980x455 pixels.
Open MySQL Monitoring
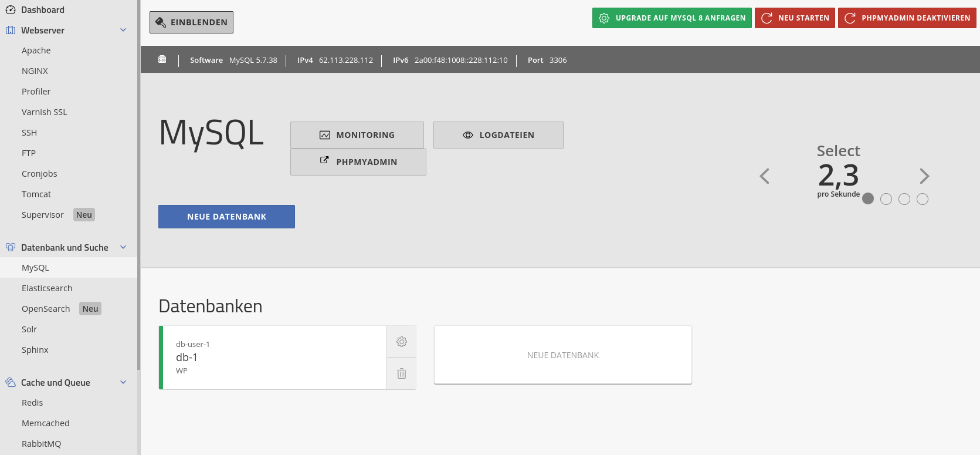[357, 135]
